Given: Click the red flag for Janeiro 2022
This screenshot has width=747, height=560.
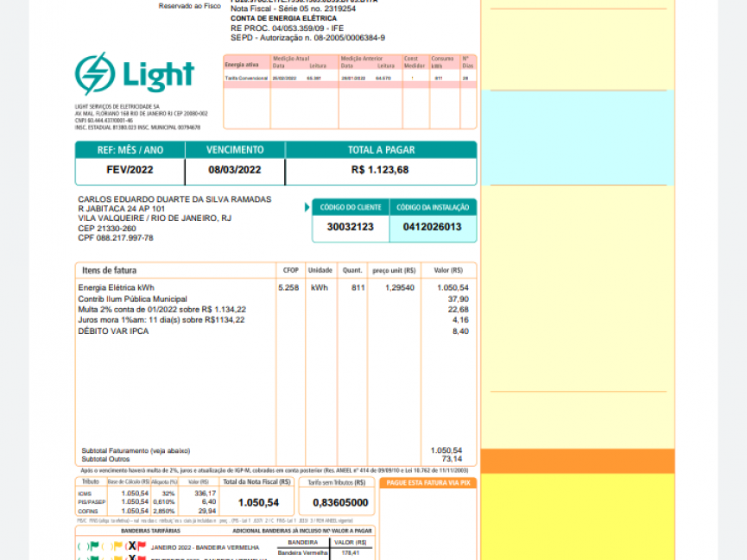Looking at the screenshot, I should click(141, 546).
